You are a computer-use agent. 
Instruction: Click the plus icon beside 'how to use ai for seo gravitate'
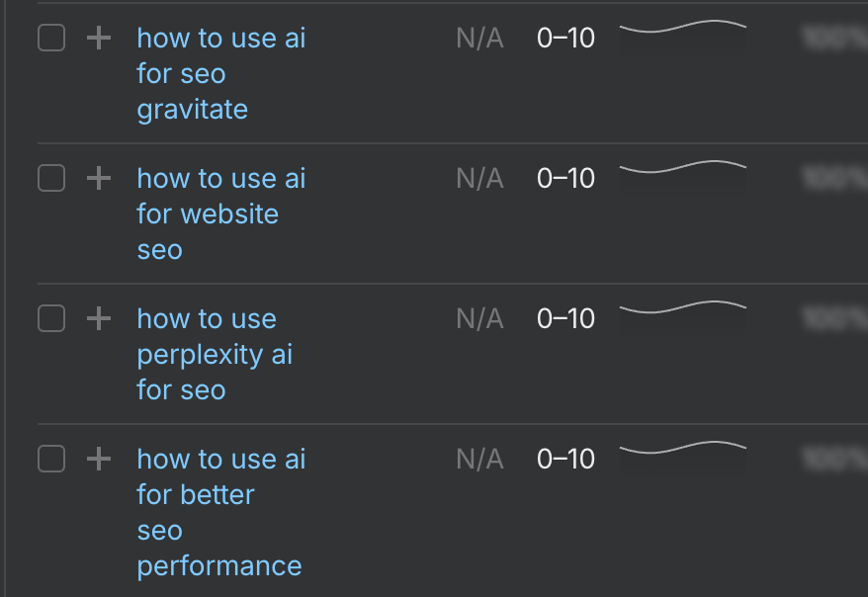(x=98, y=38)
